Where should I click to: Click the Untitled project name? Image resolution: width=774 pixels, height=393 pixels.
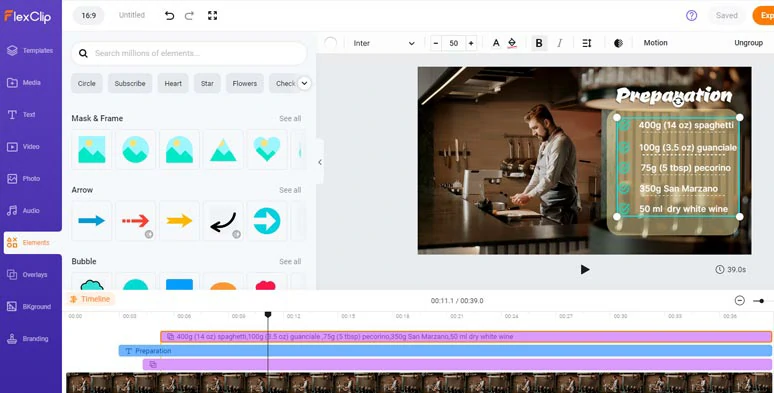(x=132, y=15)
